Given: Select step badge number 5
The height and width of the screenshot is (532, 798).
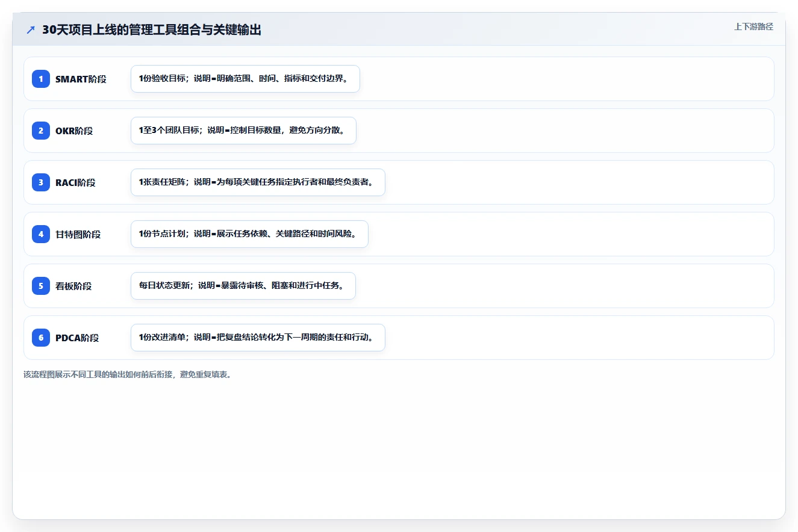Looking at the screenshot, I should pyautogui.click(x=41, y=286).
